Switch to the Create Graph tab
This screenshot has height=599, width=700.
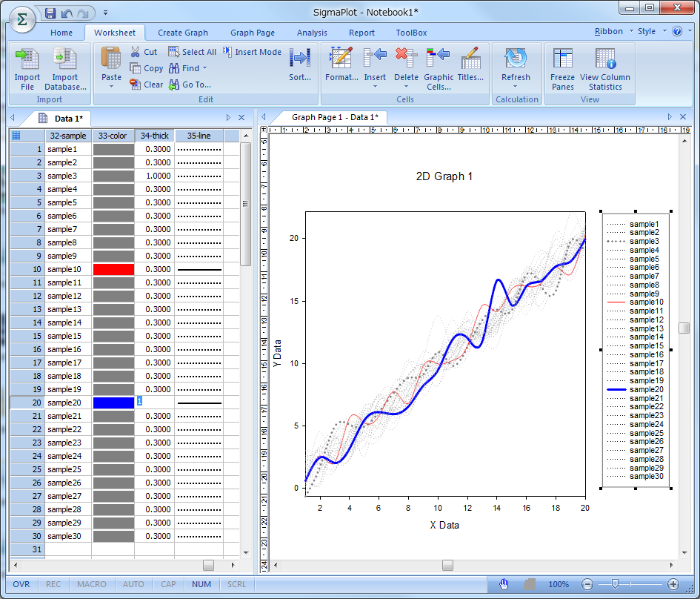click(183, 33)
